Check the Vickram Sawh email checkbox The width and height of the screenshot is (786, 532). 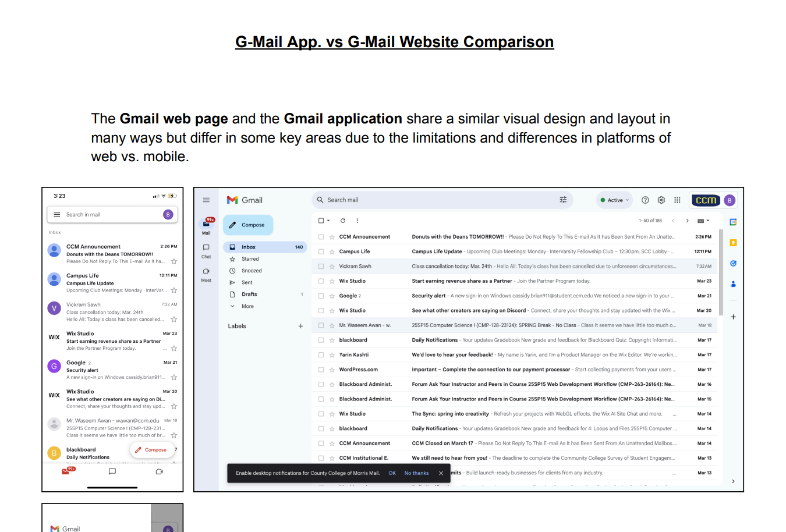(x=321, y=266)
